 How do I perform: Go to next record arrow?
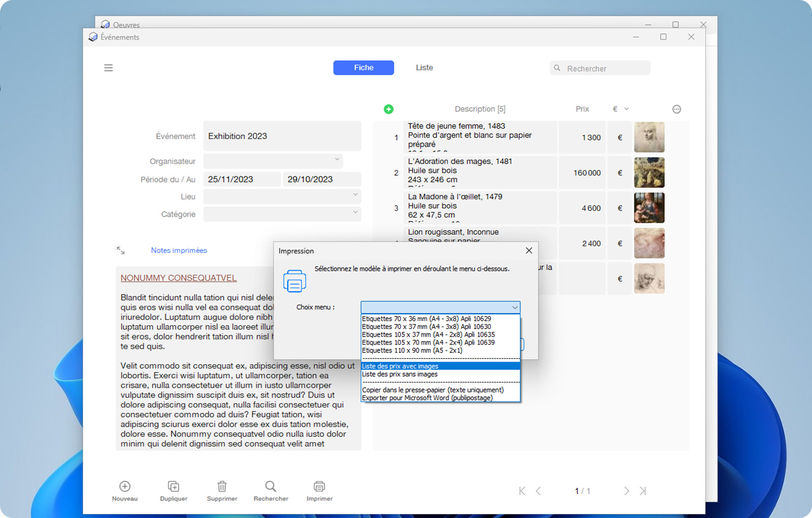(627, 491)
